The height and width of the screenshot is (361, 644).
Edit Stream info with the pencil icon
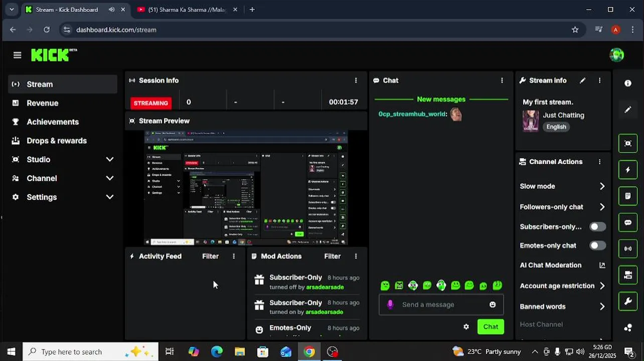click(x=582, y=80)
